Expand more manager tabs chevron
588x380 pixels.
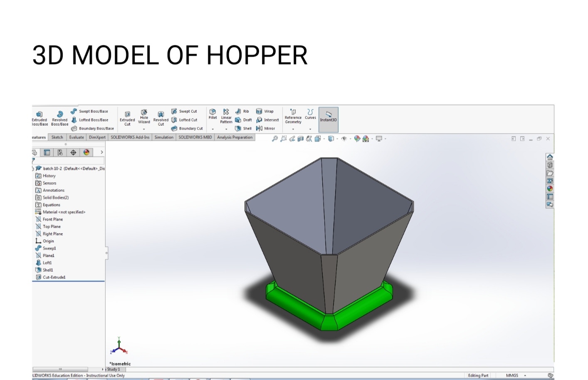101,152
